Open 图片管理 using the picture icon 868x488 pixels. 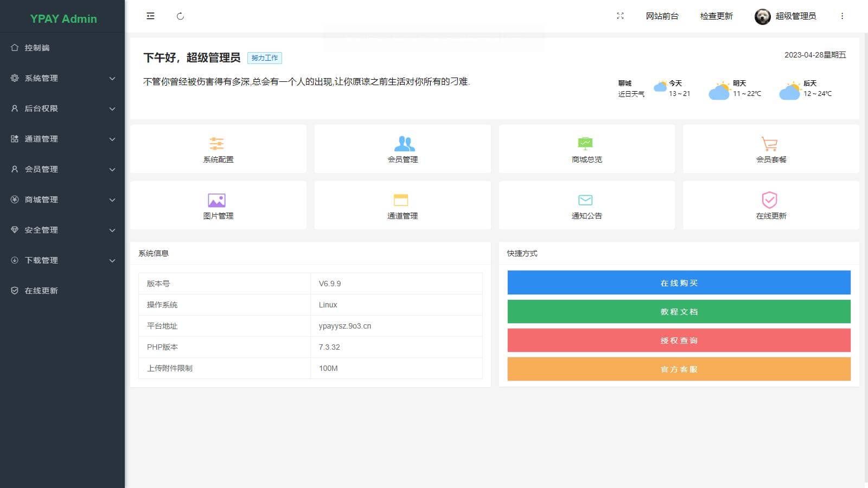click(x=217, y=200)
